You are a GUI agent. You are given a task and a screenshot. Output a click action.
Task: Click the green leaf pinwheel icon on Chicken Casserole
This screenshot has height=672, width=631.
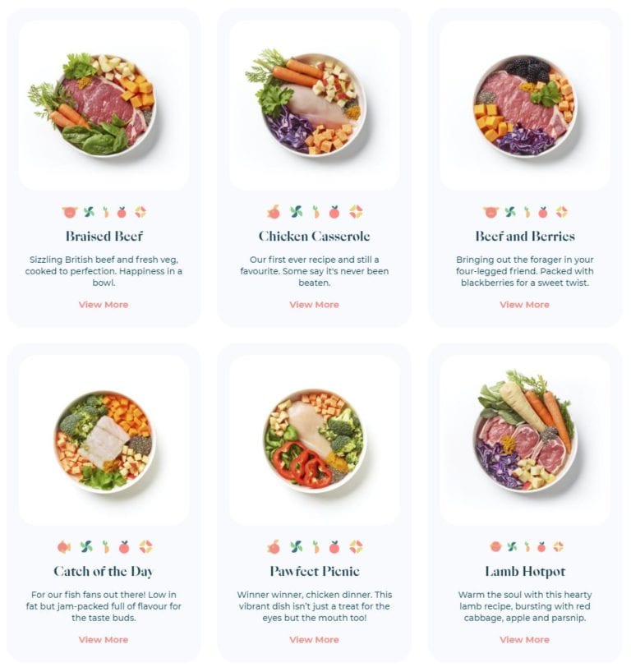pyautogui.click(x=296, y=212)
